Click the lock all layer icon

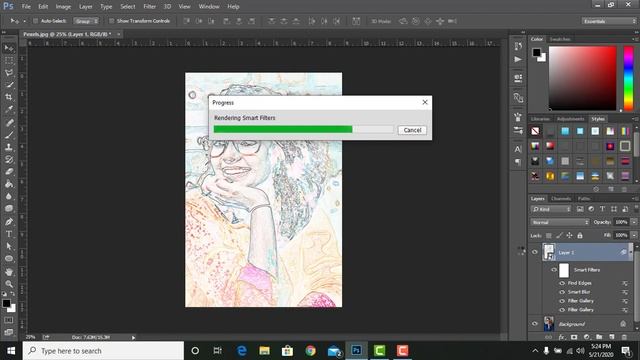click(x=580, y=236)
